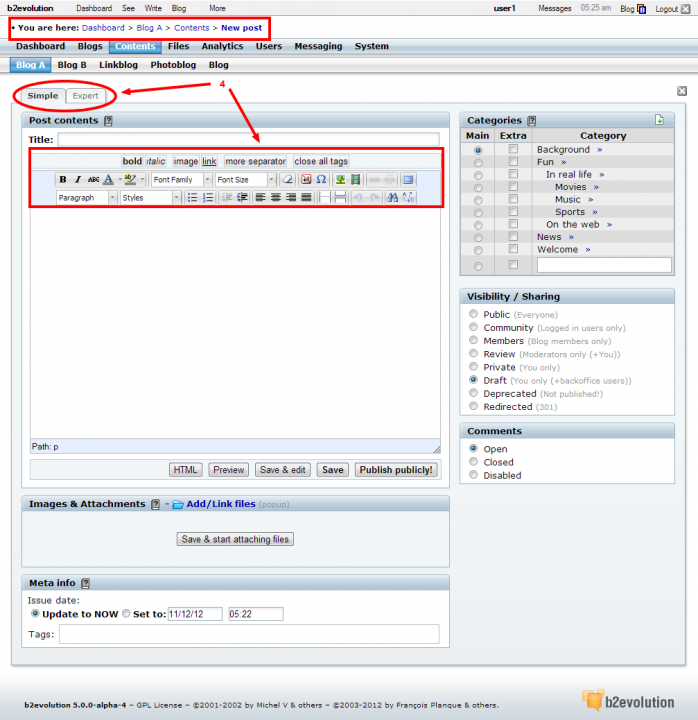This screenshot has height=720, width=698.
Task: Switch to the Expert editing tab
Action: pos(85,96)
